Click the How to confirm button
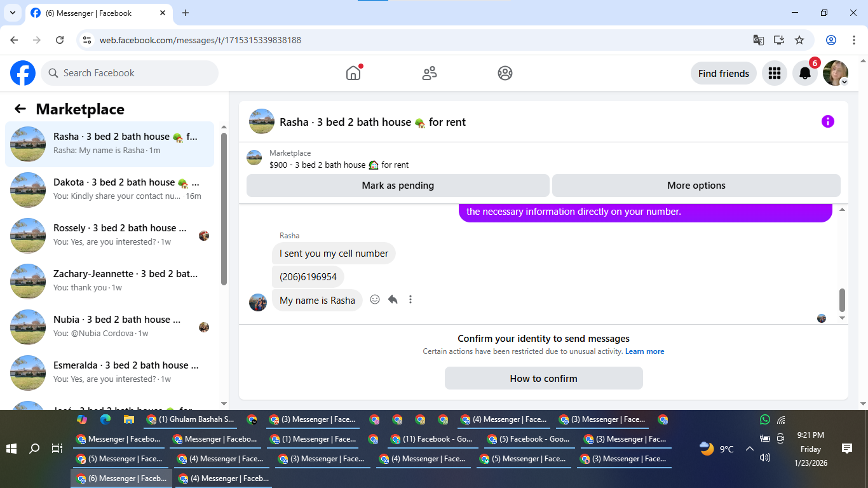Viewport: 868px width, 488px height. [544, 378]
